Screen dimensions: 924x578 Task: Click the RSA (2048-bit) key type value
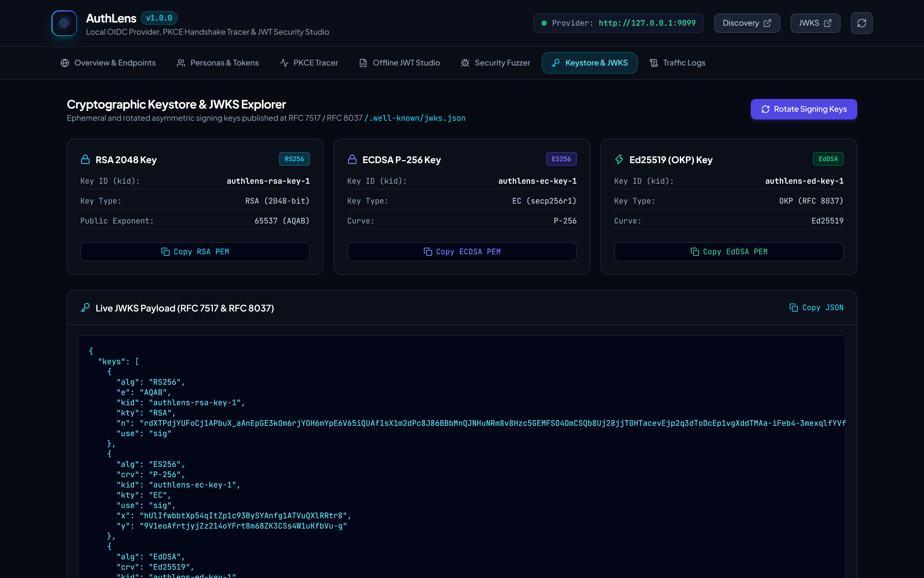pyautogui.click(x=277, y=201)
